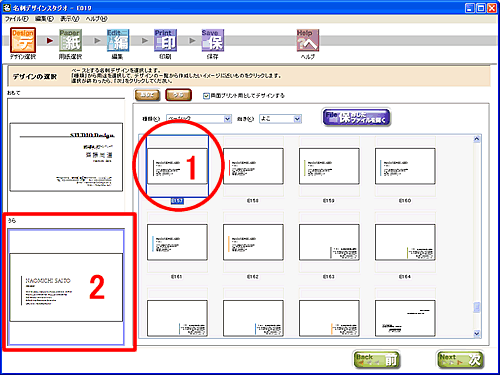Click the うら (back) side button
The image size is (500, 375).
[178, 95]
